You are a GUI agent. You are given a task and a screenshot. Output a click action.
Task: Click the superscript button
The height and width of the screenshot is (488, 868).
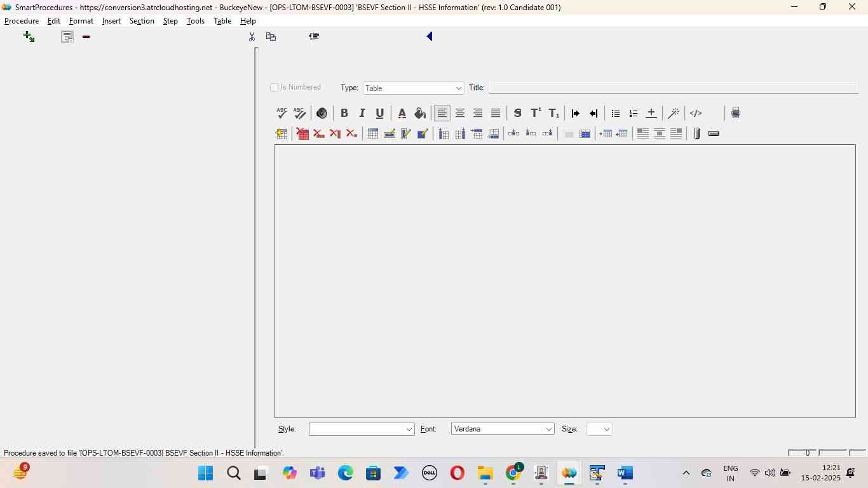[536, 113]
